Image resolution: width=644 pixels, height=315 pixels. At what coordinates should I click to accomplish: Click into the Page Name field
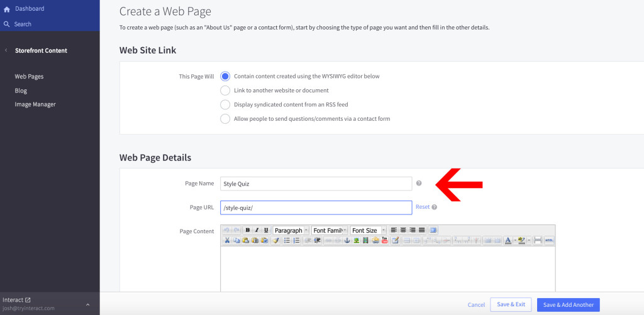316,184
